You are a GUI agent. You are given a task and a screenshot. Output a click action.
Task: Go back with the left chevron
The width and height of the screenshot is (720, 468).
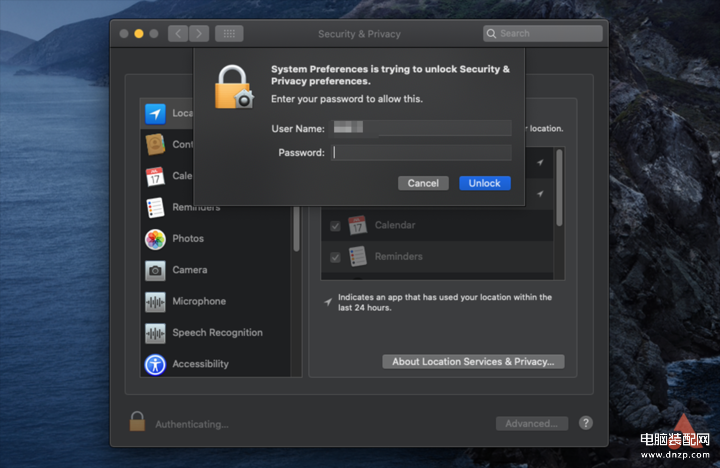(178, 34)
